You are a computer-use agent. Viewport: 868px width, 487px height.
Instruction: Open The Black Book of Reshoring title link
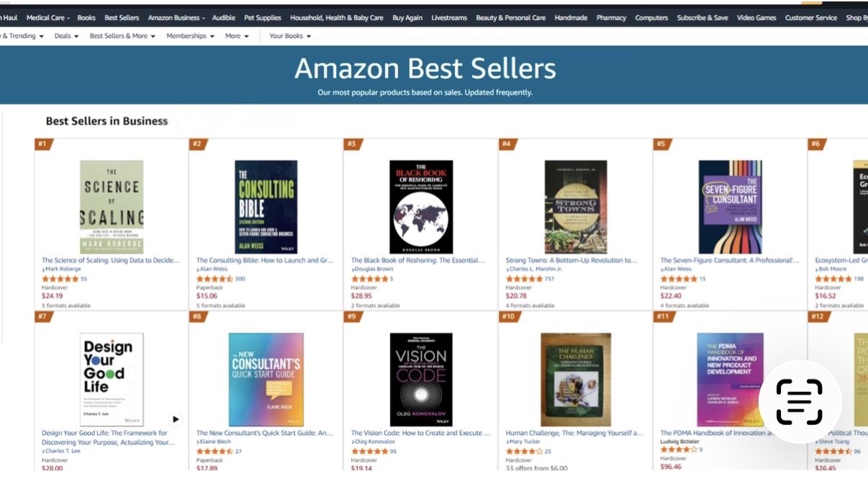(x=417, y=261)
